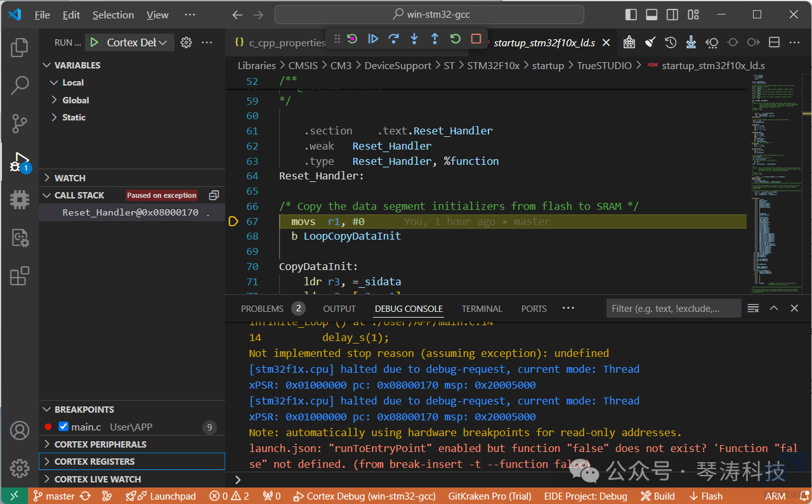Image resolution: width=812 pixels, height=504 pixels.
Task: Open the Run and Debug view
Action: (x=20, y=162)
